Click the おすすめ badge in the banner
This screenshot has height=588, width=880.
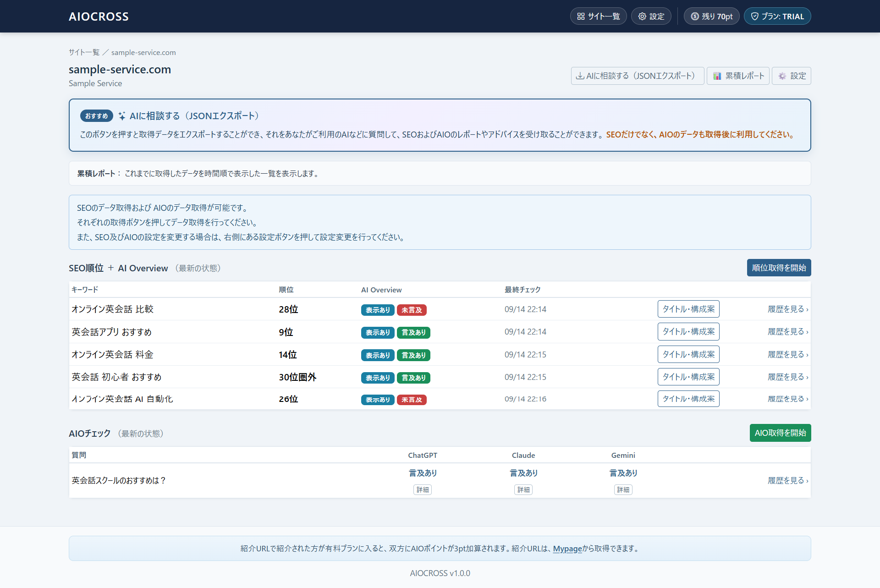(x=97, y=116)
